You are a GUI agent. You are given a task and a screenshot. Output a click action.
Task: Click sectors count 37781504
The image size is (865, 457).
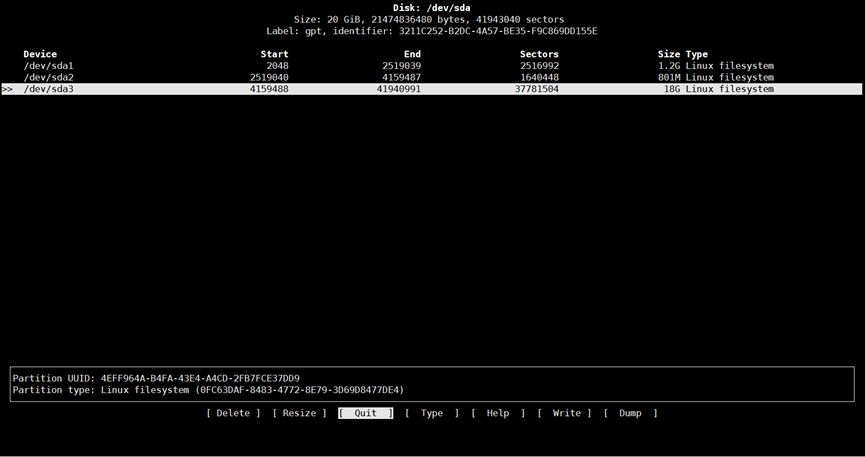click(536, 89)
